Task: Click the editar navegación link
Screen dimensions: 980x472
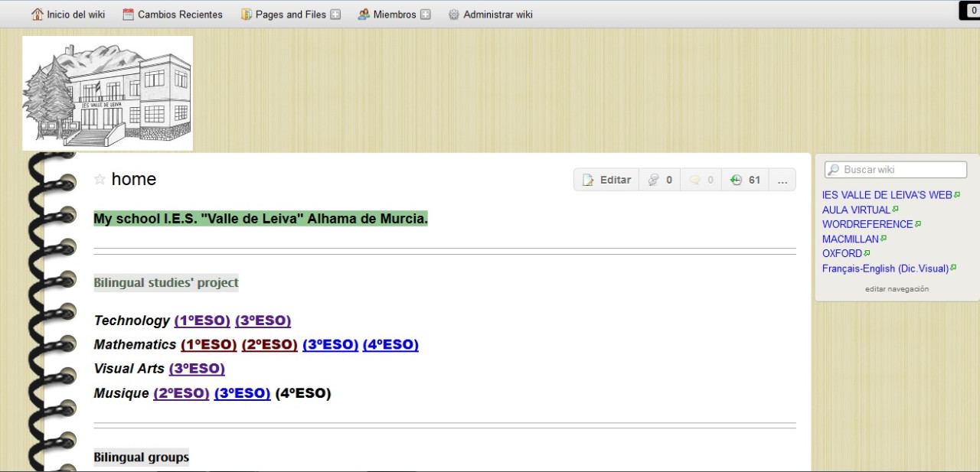Action: [897, 289]
